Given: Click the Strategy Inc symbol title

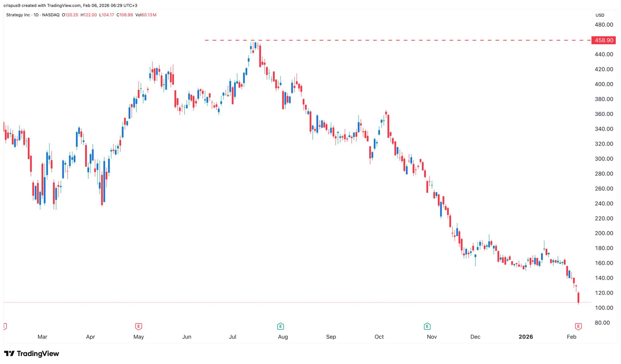Looking at the screenshot, I should pos(18,15).
